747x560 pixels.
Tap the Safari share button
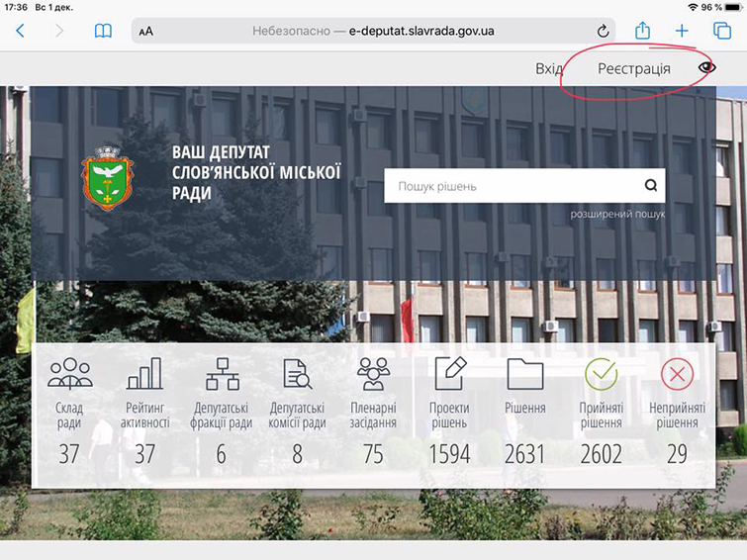click(643, 30)
